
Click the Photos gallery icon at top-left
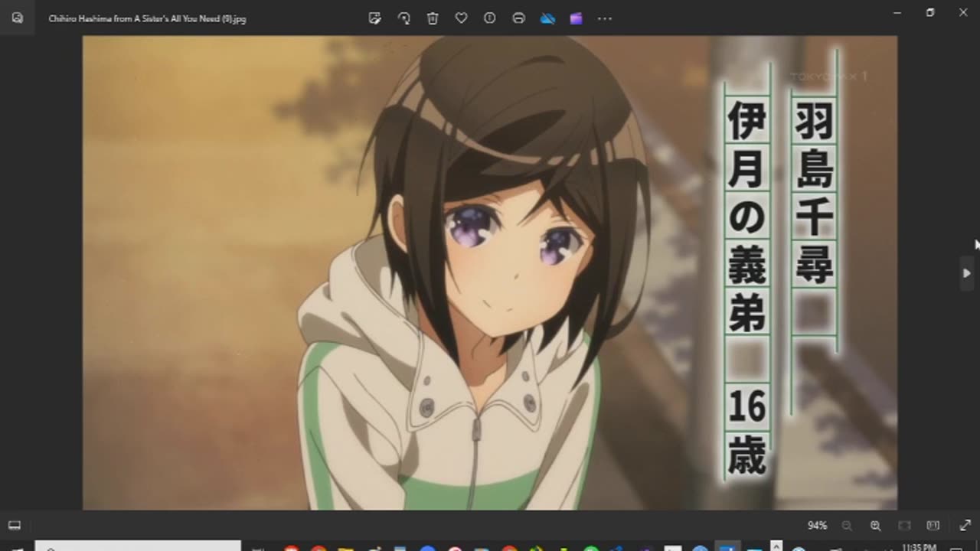pos(18,18)
